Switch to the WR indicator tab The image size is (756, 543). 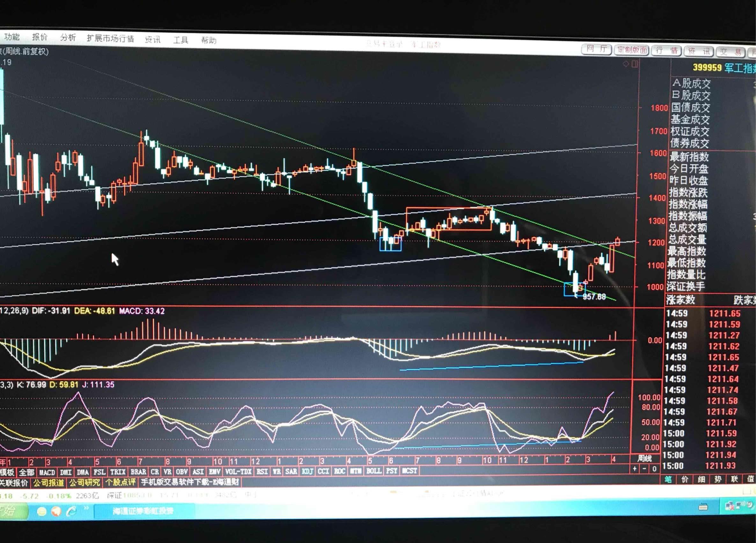(277, 471)
